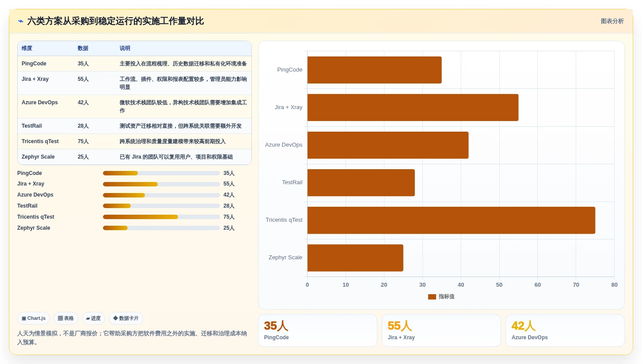642x364 pixels.
Task: Select the Tricentis qTest table row name
Action: [x=40, y=141]
